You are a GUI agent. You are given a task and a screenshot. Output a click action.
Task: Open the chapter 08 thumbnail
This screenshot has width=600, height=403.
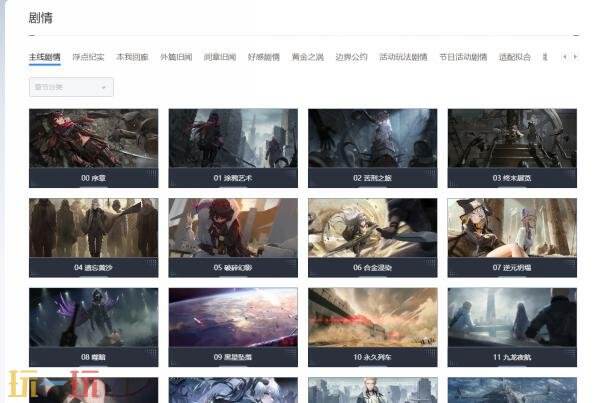pos(93,317)
